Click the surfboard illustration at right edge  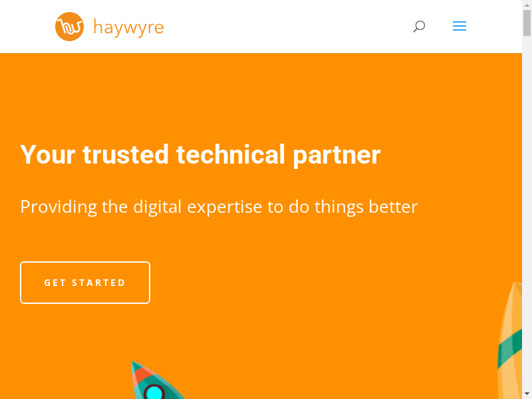click(509, 340)
